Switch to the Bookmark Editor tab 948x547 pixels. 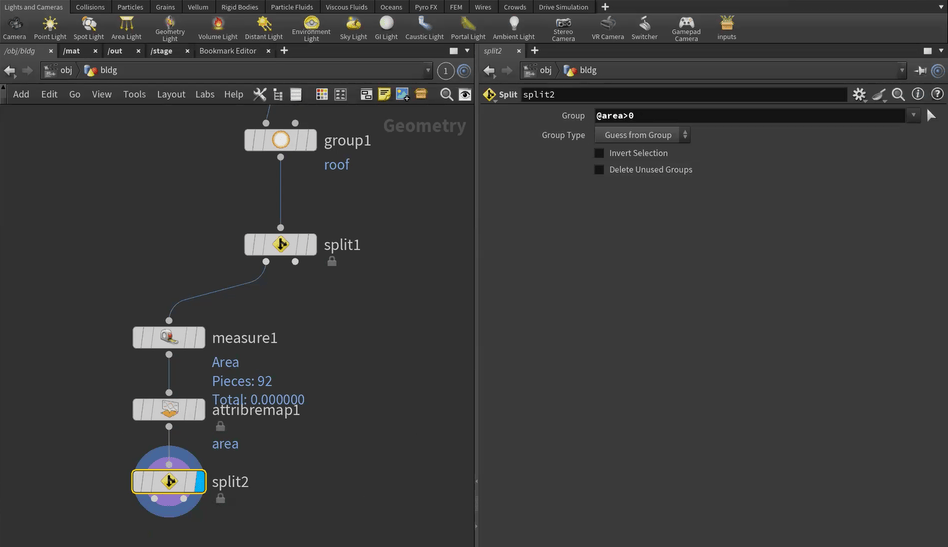227,50
